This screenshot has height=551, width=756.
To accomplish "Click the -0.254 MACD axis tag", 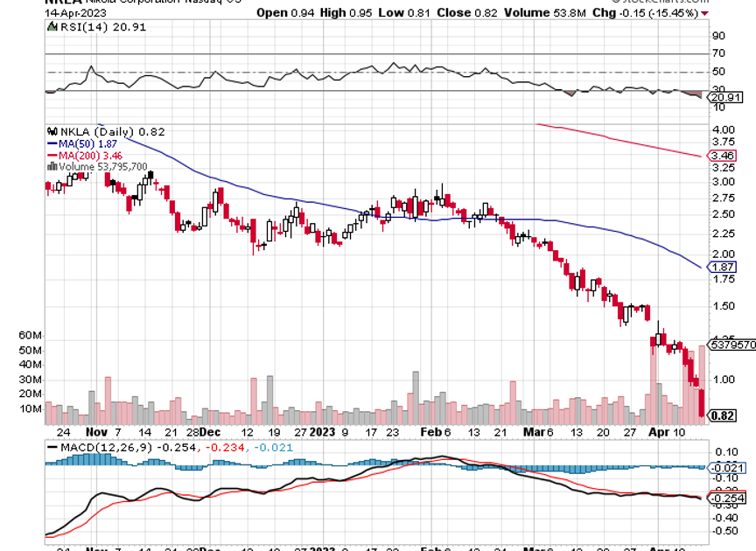I will [724, 499].
